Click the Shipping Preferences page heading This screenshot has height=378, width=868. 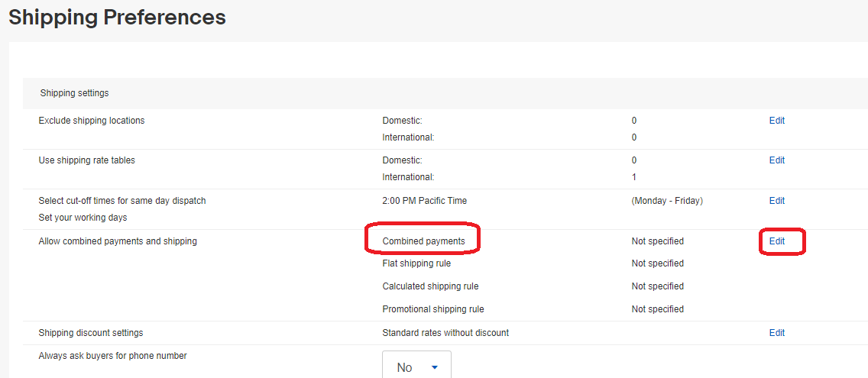117,18
